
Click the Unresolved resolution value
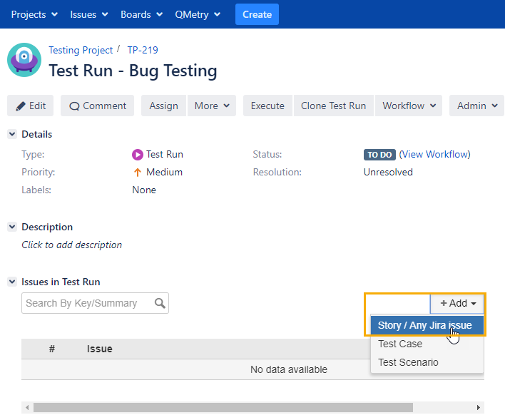coord(388,173)
